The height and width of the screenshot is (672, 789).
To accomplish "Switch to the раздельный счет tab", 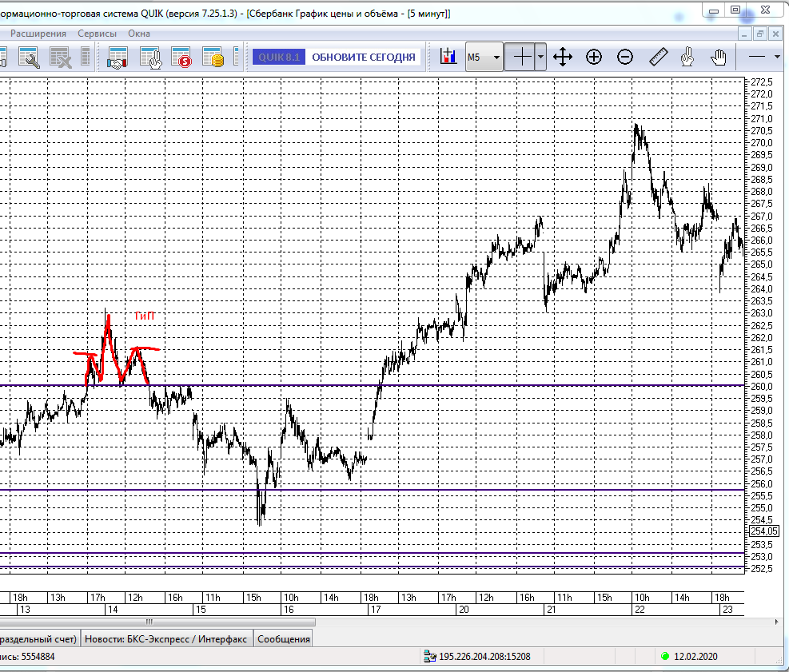I will (x=38, y=639).
